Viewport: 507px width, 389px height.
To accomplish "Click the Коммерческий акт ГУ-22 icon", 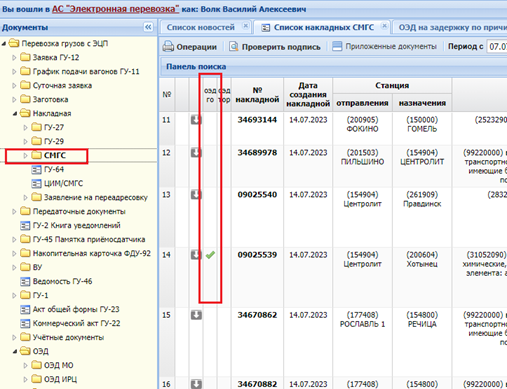I will pyautogui.click(x=25, y=324).
